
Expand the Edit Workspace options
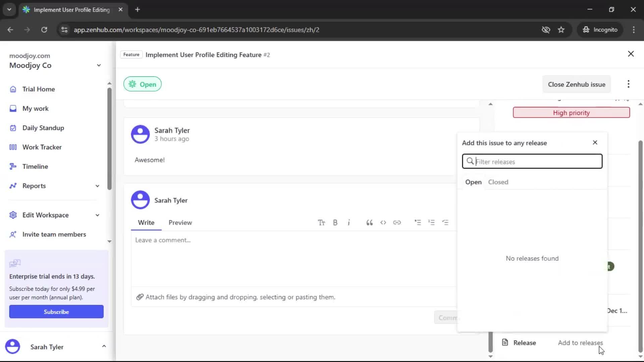click(97, 215)
